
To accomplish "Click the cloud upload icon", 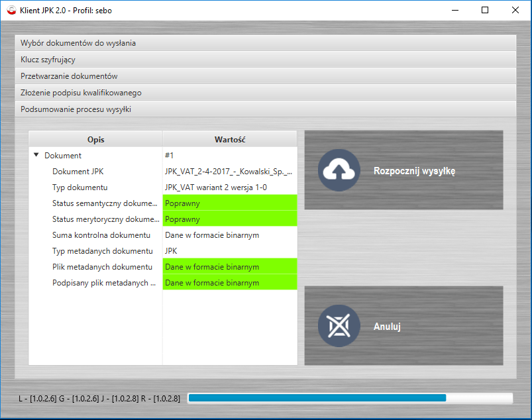I will (339, 170).
